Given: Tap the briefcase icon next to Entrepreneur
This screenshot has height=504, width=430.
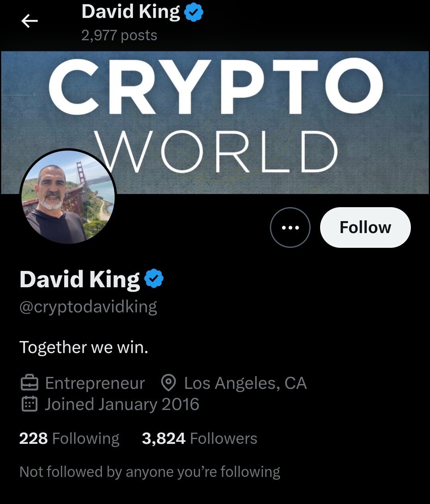Looking at the screenshot, I should (x=29, y=383).
